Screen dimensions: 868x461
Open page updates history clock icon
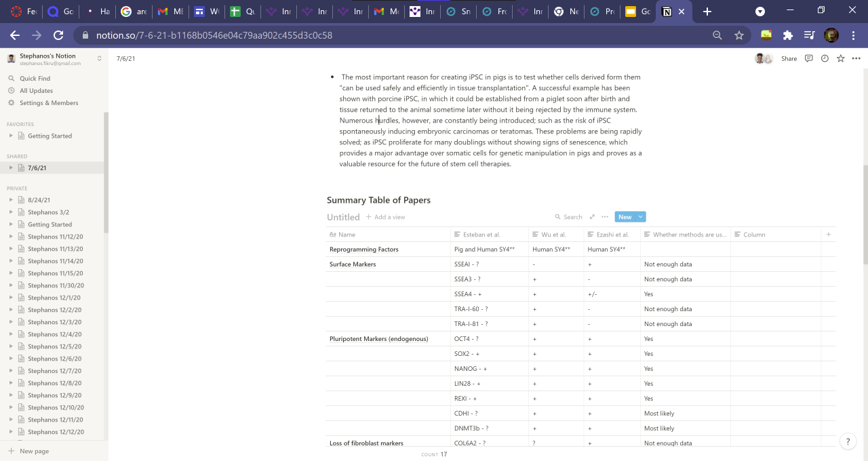(825, 59)
